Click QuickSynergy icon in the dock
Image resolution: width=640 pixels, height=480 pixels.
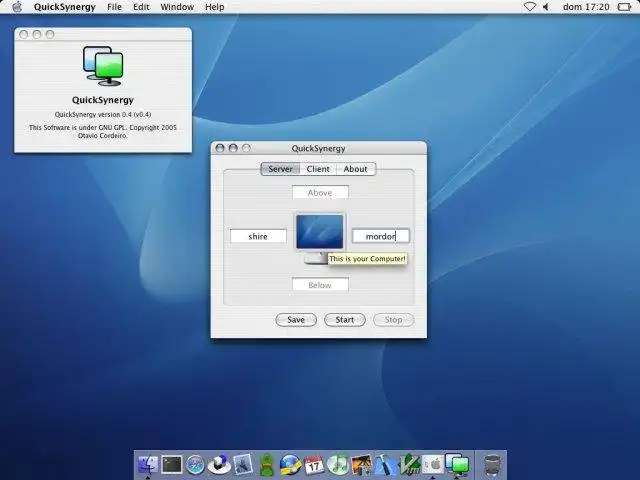(x=457, y=464)
